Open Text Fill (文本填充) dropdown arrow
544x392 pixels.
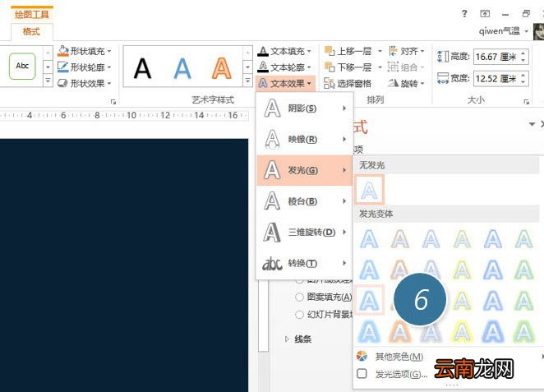[309, 51]
